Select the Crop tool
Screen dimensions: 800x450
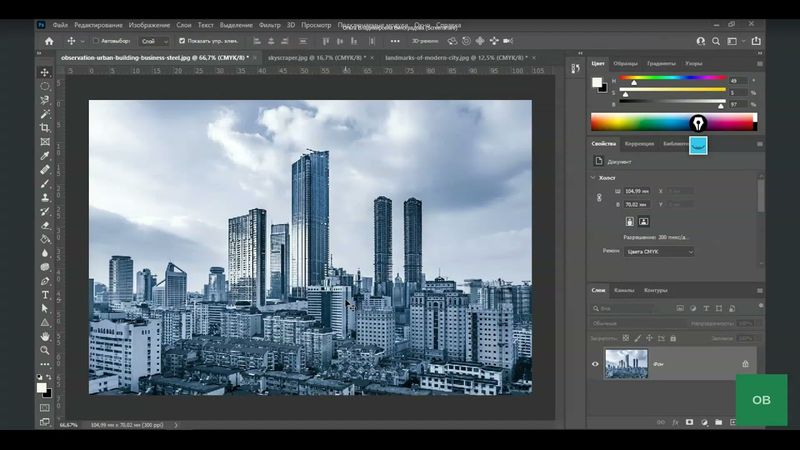45,128
